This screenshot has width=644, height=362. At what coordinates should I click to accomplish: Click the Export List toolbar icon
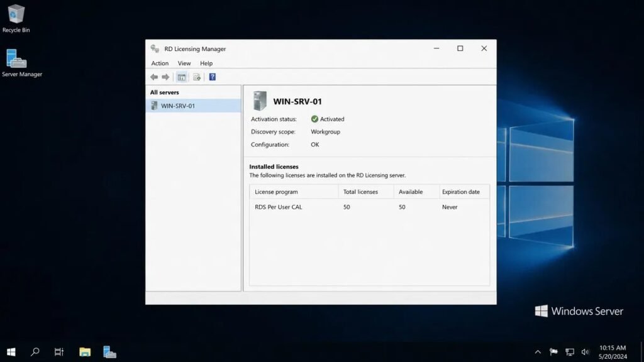point(197,77)
